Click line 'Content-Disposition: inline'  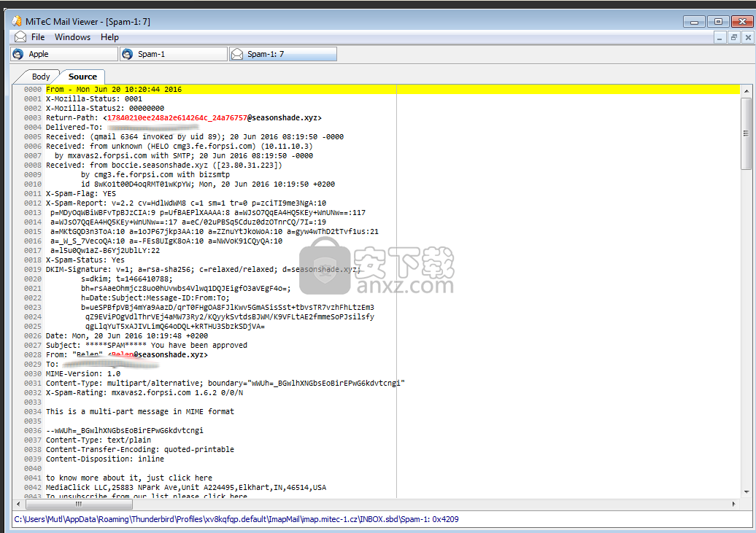(x=105, y=459)
